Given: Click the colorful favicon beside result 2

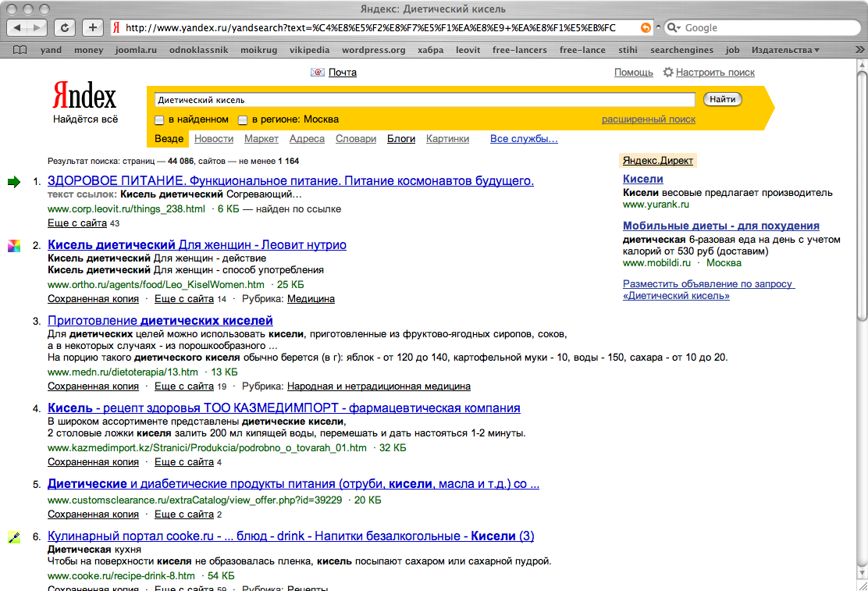Looking at the screenshot, I should pos(14,246).
